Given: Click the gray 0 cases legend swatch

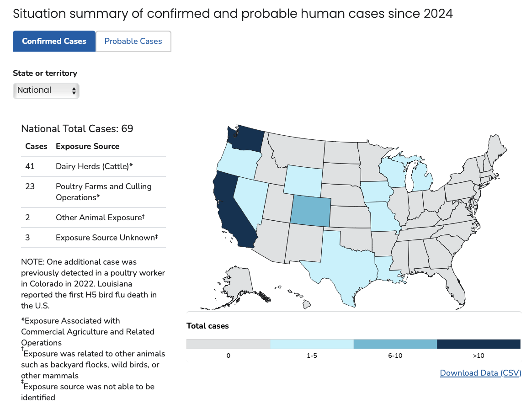Looking at the screenshot, I should tap(229, 344).
